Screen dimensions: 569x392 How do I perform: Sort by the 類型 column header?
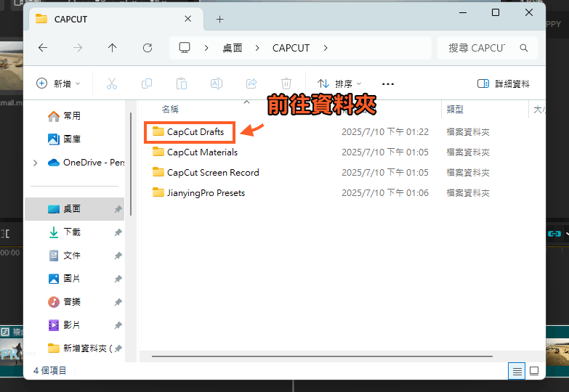[x=455, y=109]
